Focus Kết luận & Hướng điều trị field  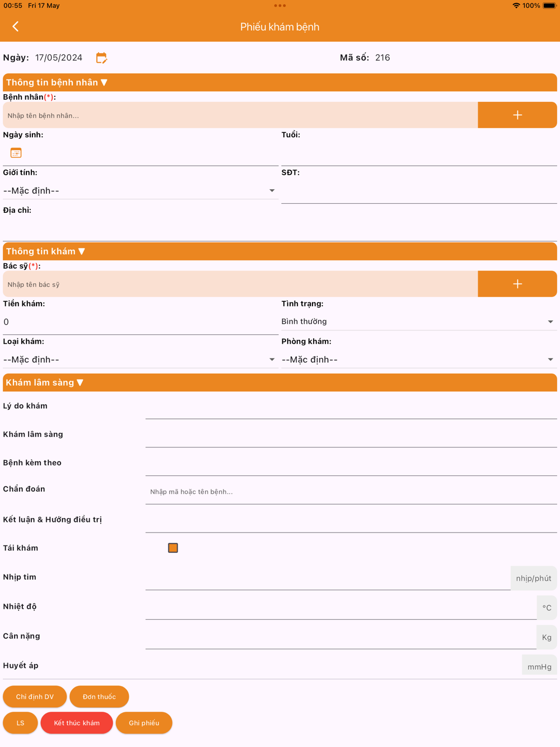coord(351,520)
